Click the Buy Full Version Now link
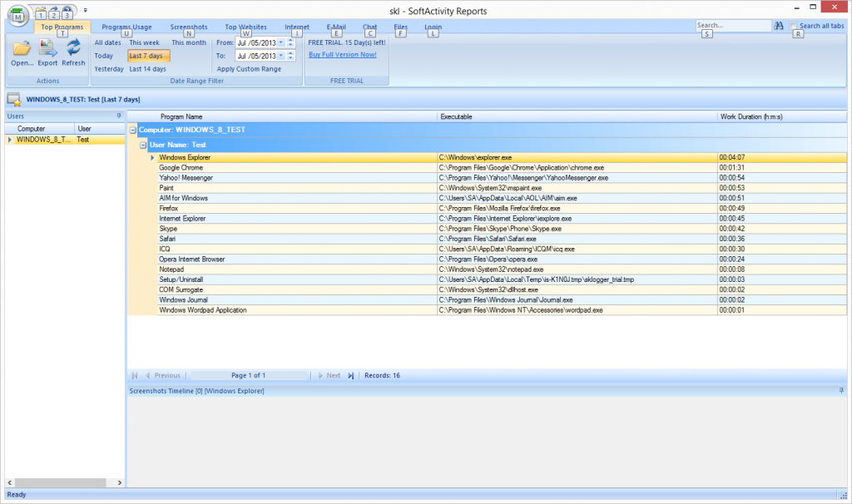This screenshot has height=504, width=852. pos(342,55)
